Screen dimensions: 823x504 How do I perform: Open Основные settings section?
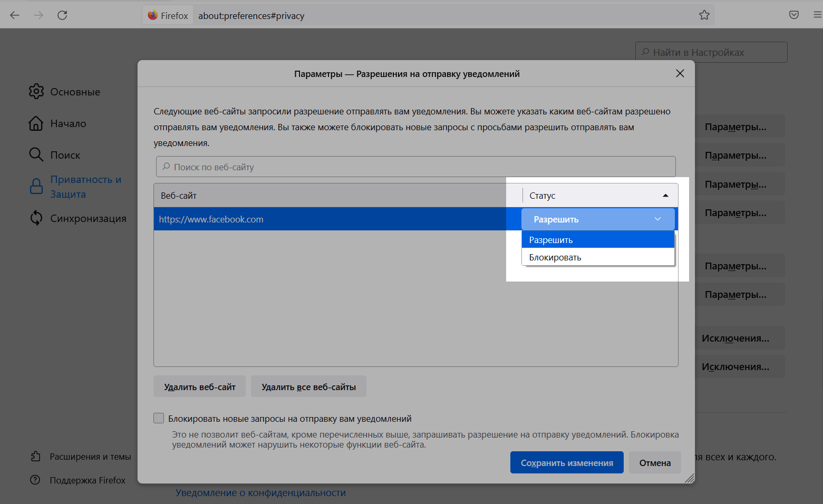(x=75, y=92)
